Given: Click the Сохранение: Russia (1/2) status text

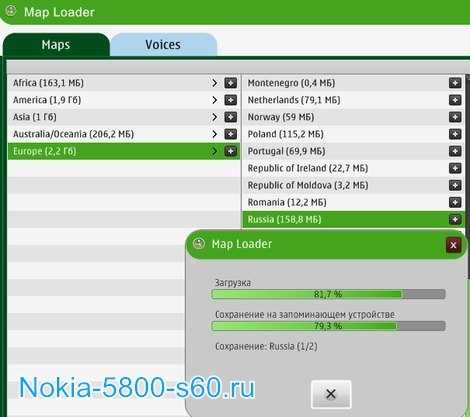Looking at the screenshot, I should (266, 346).
